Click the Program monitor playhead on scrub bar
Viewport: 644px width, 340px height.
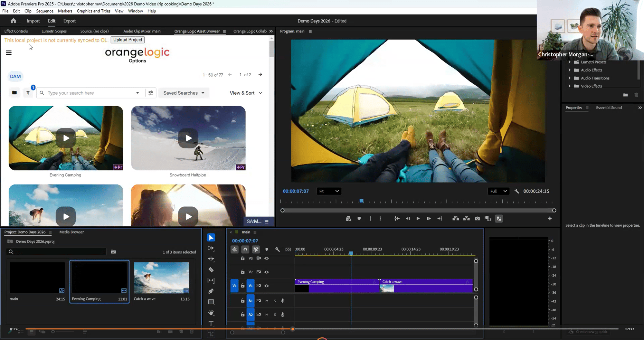(x=362, y=201)
